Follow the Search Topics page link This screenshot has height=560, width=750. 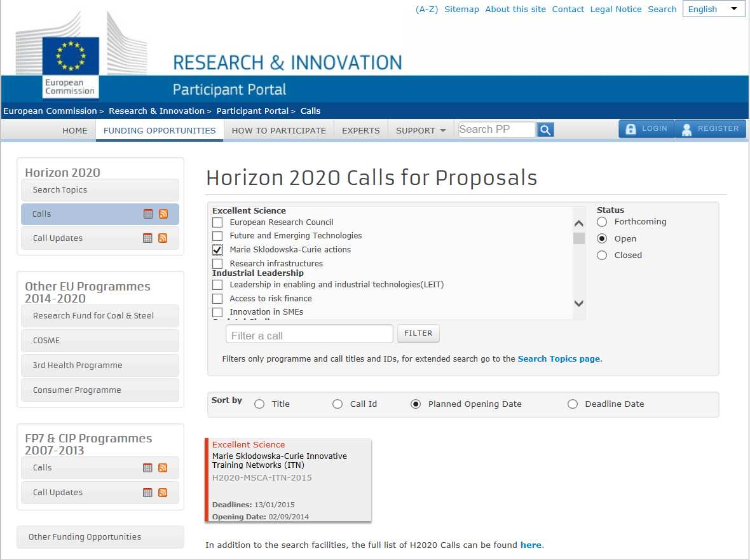tap(559, 359)
